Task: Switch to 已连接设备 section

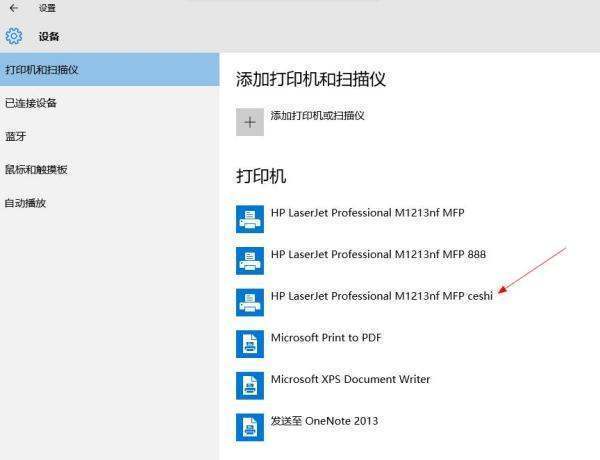Action: pos(109,103)
